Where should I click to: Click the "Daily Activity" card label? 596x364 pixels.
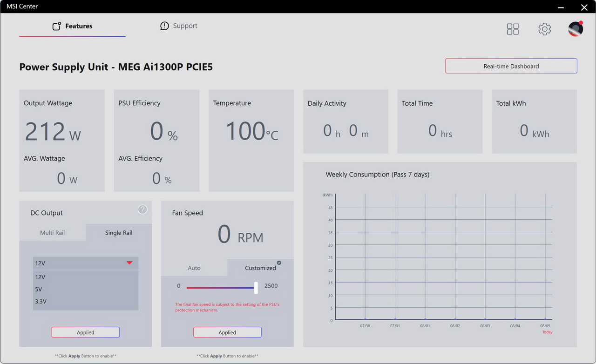coord(327,103)
